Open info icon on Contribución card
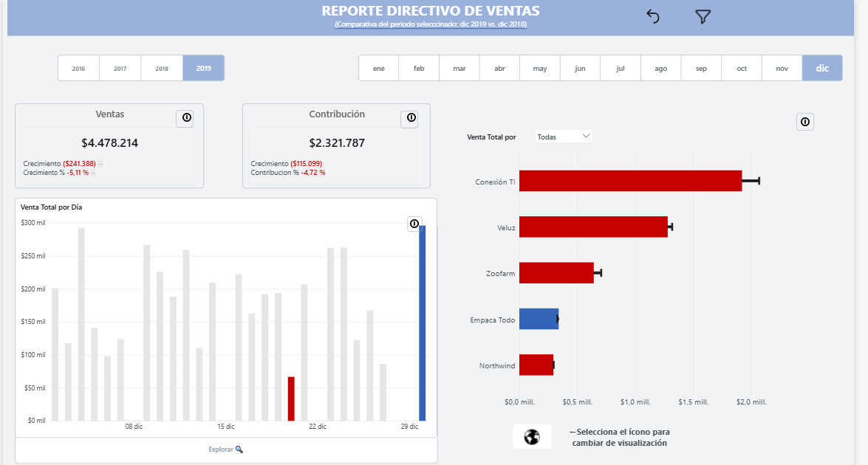Screen dimensions: 868x465 (x=411, y=118)
